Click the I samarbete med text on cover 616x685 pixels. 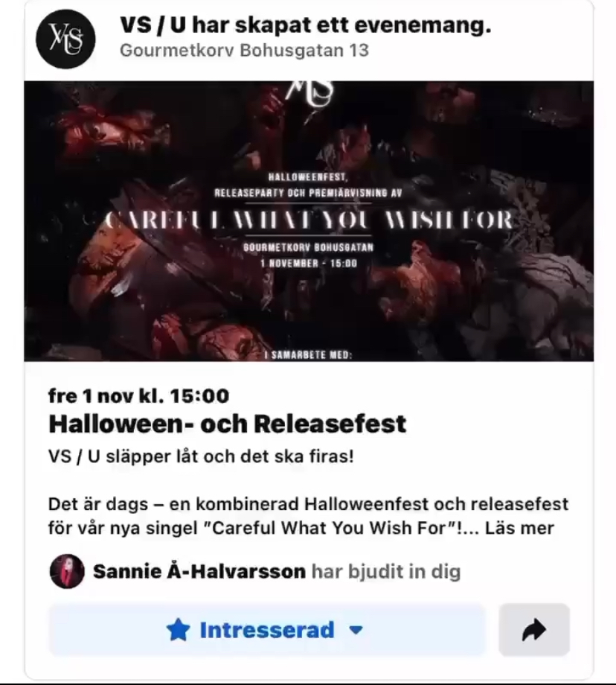(309, 354)
